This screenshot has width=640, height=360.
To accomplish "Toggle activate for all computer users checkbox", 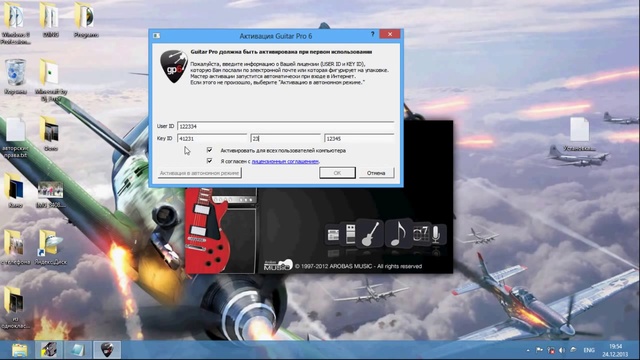I will [x=209, y=150].
